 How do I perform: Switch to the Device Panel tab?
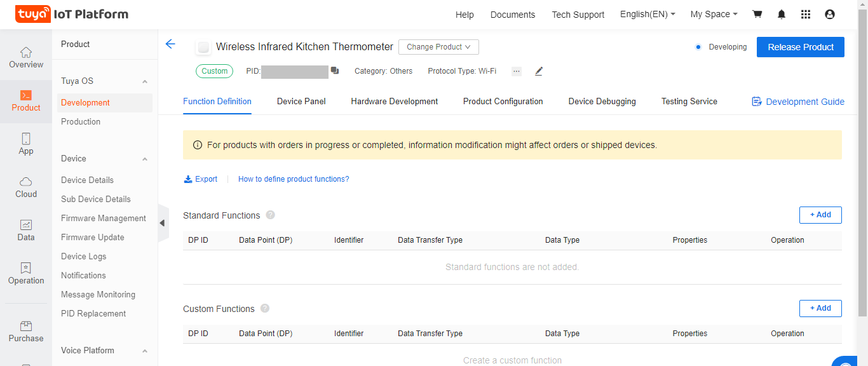click(301, 101)
